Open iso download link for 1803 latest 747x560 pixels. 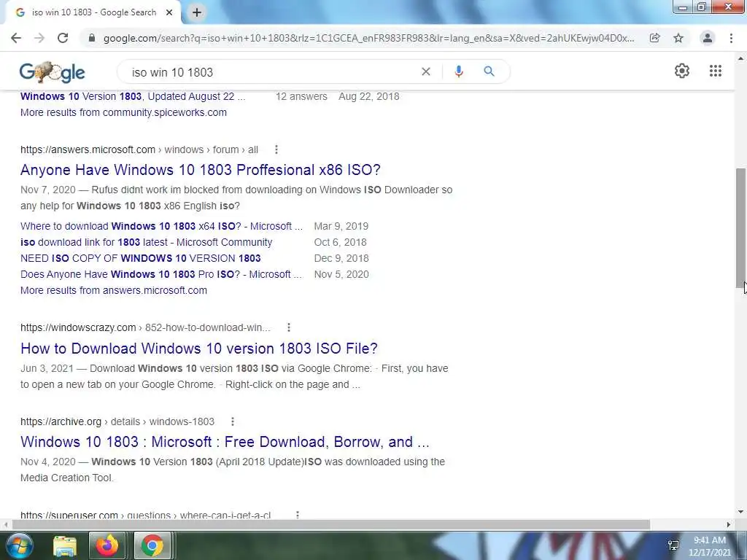pos(146,242)
